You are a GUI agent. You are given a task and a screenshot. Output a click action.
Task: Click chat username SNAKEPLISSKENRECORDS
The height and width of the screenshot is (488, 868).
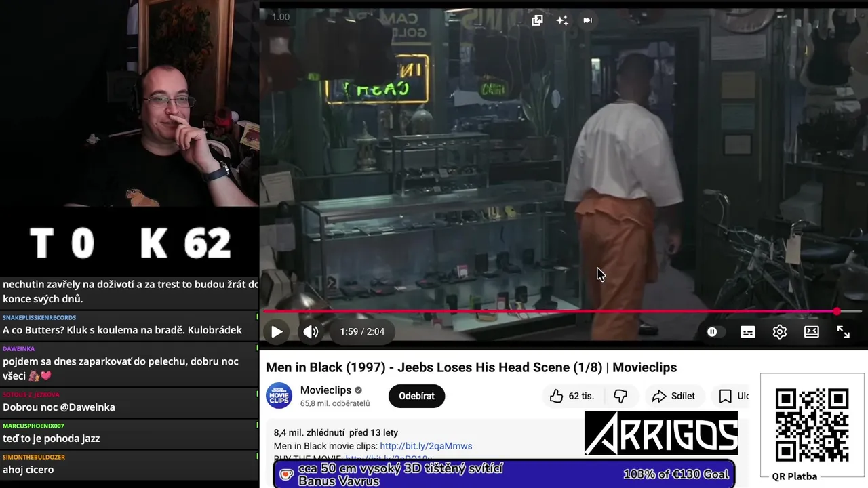(x=39, y=317)
